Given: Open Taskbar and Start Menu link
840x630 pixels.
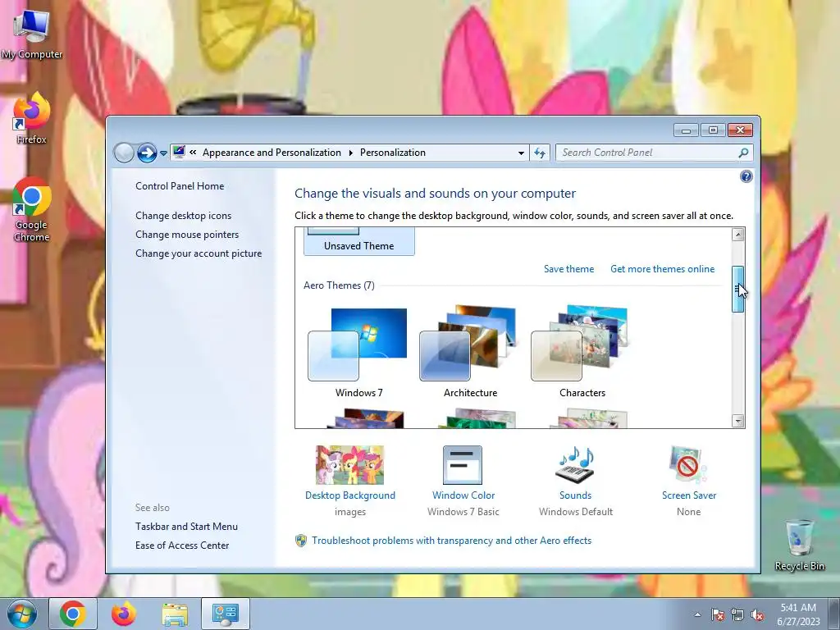Looking at the screenshot, I should click(186, 526).
